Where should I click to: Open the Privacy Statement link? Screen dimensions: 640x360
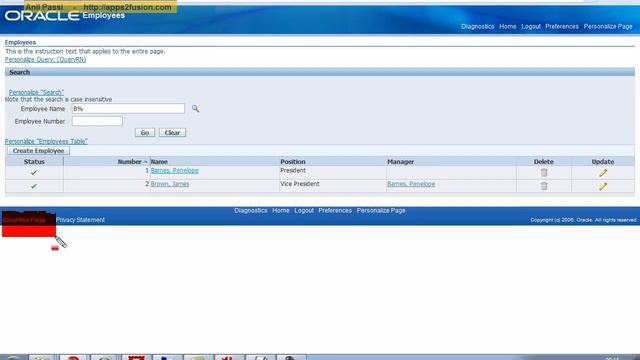coord(80,220)
